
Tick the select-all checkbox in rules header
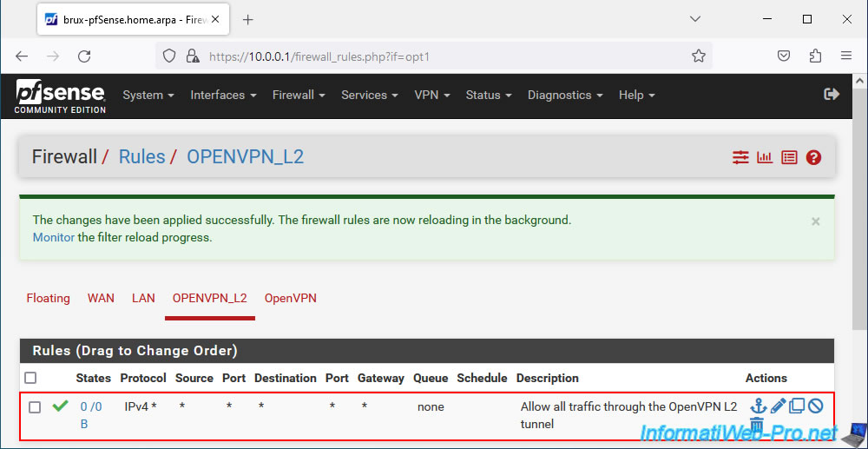pos(30,378)
